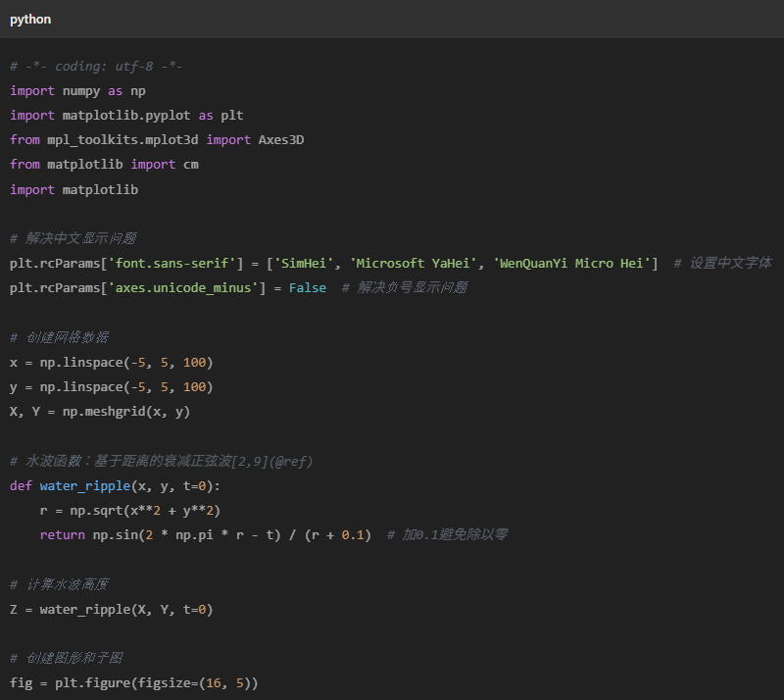This screenshot has width=784, height=700.
Task: Click Axes3D in the mpl_toolkits import
Action: (x=281, y=139)
